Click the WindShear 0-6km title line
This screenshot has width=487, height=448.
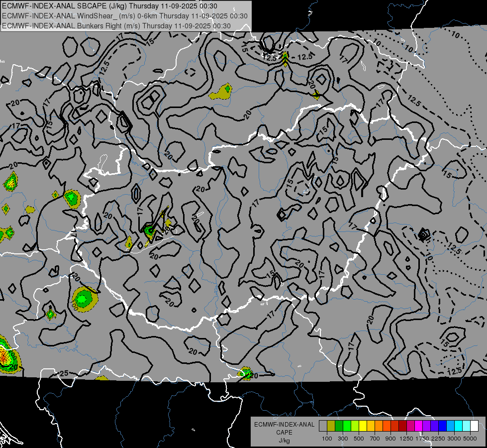[x=124, y=16]
